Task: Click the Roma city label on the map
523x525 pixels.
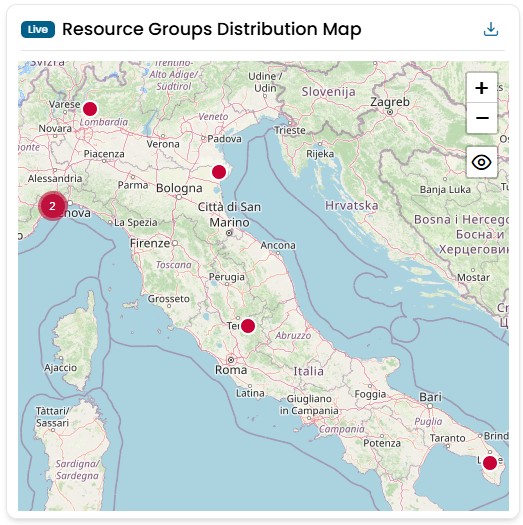Action: click(231, 370)
